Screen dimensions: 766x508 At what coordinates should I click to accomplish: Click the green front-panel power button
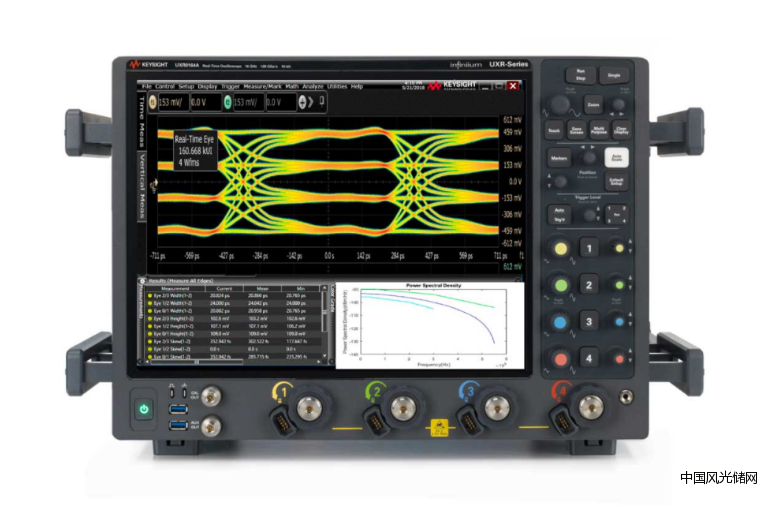click(144, 409)
